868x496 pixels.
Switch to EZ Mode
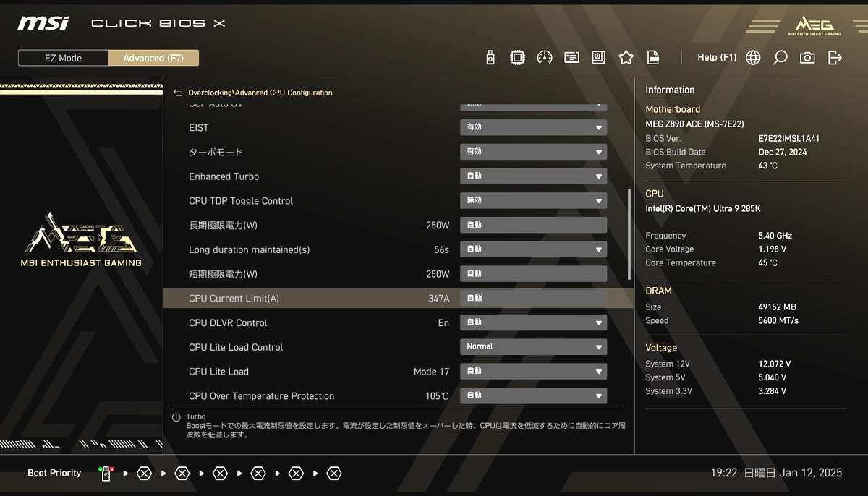(x=64, y=58)
